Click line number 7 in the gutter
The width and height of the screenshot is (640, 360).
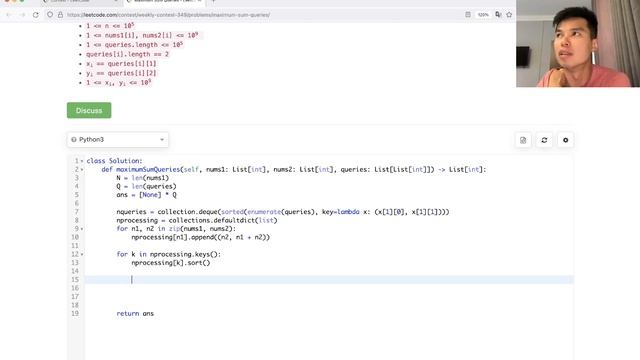[76, 212]
